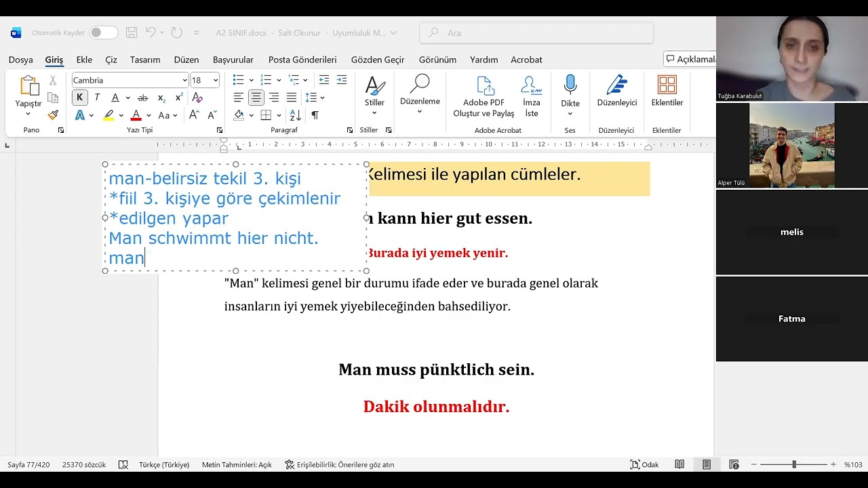Open the borders dropdown arrow
Image resolution: width=868 pixels, height=488 pixels.
pos(279,115)
